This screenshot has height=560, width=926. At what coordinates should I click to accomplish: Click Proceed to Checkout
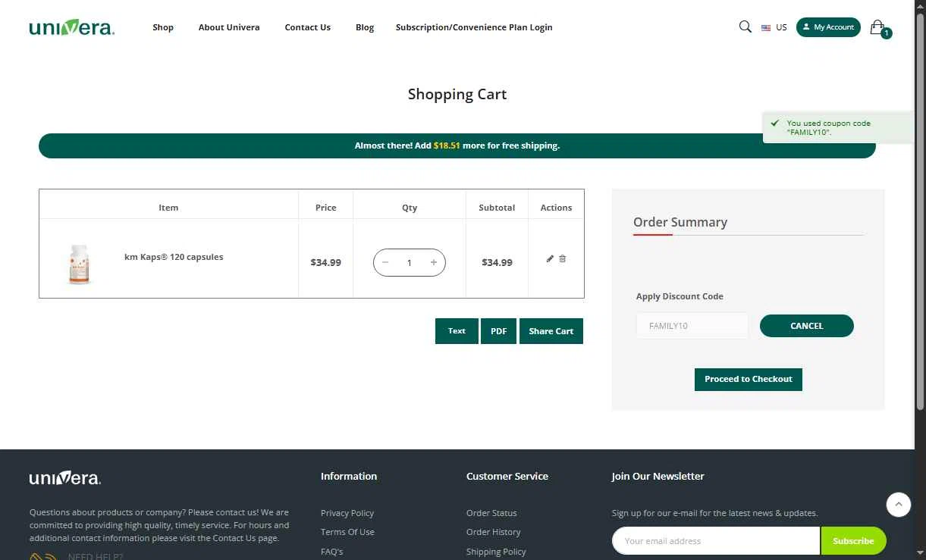[749, 379]
